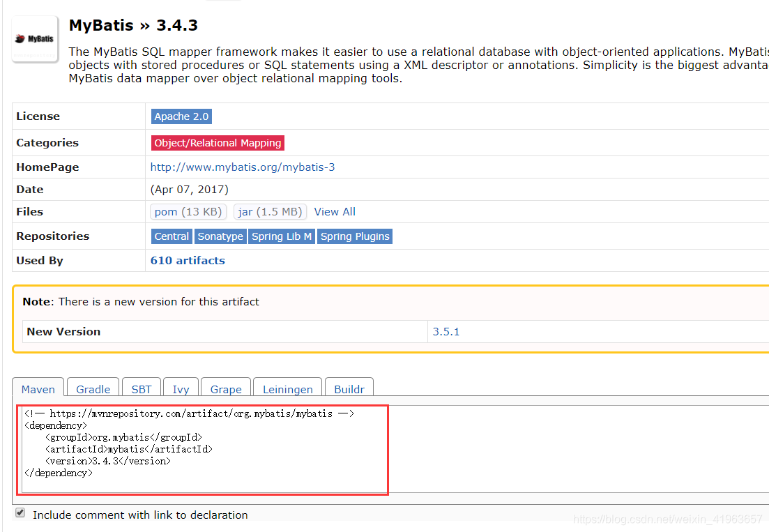Visit the mybatis.org homepage link

(x=243, y=167)
